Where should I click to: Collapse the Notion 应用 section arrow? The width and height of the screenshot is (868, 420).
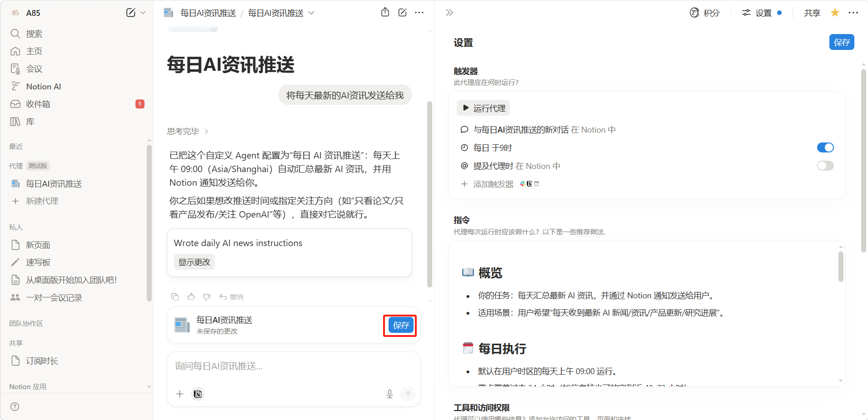[149, 387]
